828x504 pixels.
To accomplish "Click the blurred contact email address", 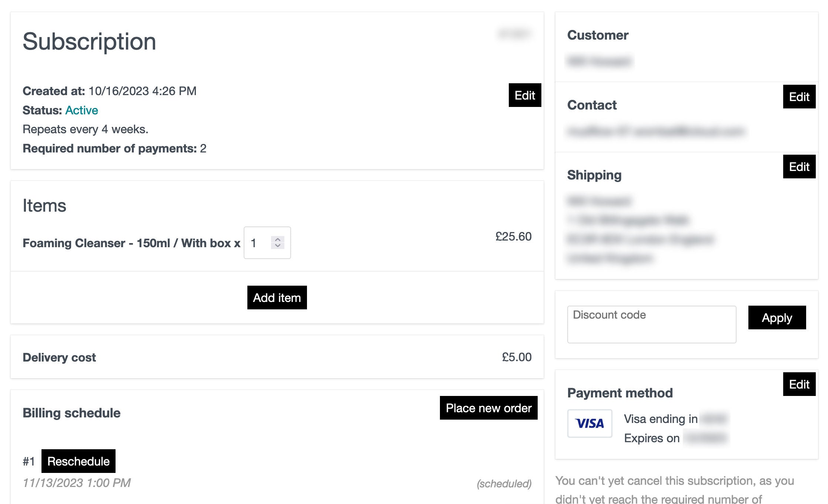I will tap(655, 131).
